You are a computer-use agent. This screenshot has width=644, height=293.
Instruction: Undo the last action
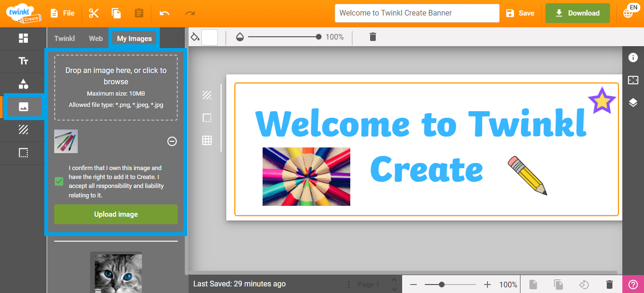click(165, 13)
